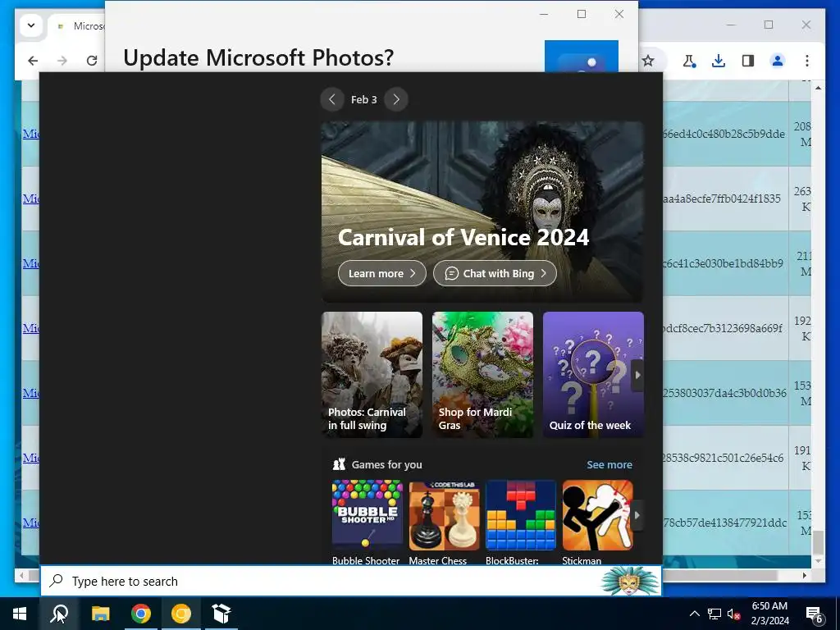This screenshot has width=840, height=630.
Task: Go to next day arrow beside Feb 3
Action: pyautogui.click(x=396, y=99)
